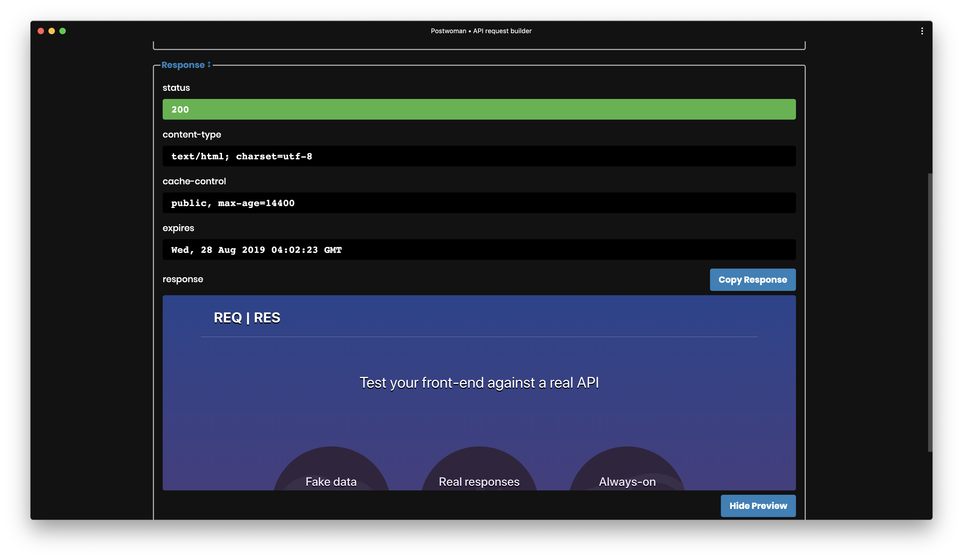Open the three-dot menu in title bar

pos(922,31)
